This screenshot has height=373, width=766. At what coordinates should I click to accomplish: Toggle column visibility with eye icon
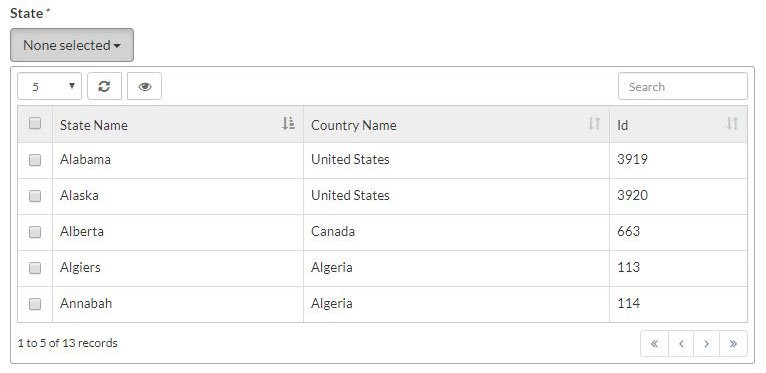click(144, 86)
